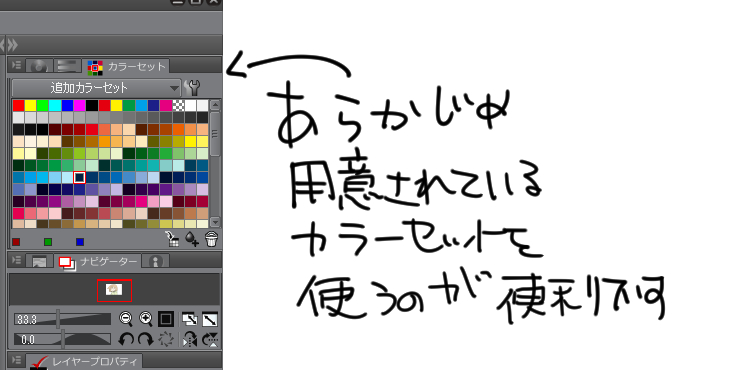Switch to the information tab right of ナビゲーター

coord(155,261)
